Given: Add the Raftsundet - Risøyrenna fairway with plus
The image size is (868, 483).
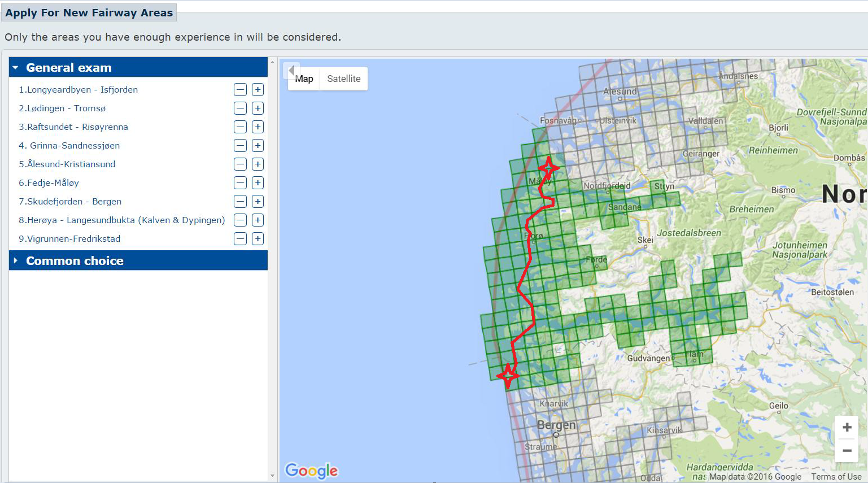Looking at the screenshot, I should [x=258, y=127].
